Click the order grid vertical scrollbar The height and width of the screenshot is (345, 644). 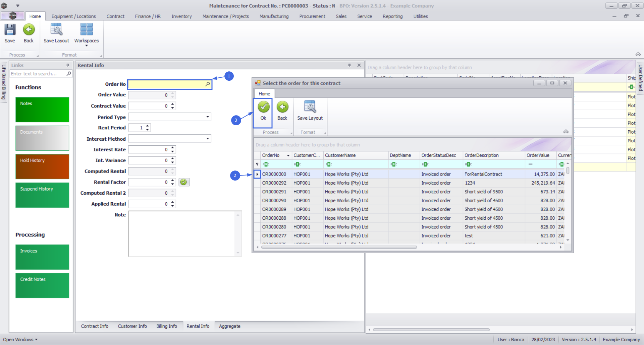568,171
